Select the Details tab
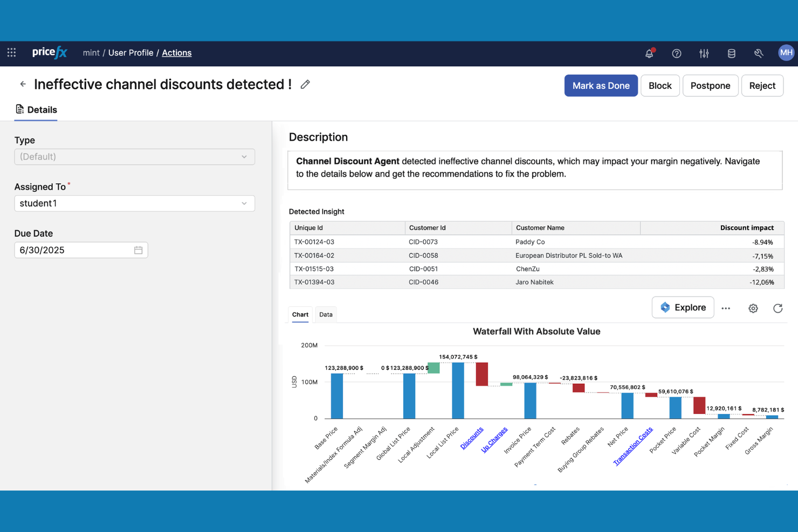The image size is (798, 532). (36, 110)
